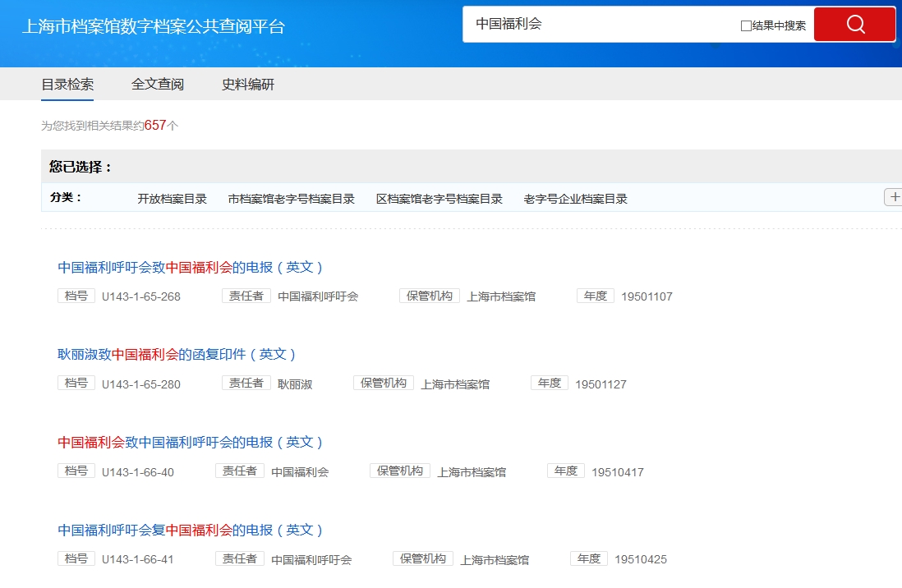Filter by 市档案馆老字号档案目录 category
This screenshot has height=588, width=902.
coord(292,199)
